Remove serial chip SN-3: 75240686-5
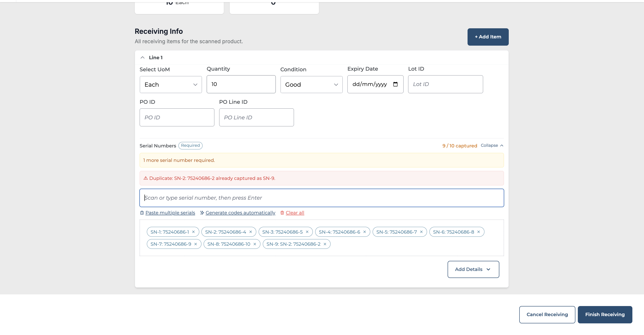The width and height of the screenshot is (644, 335). (307, 232)
